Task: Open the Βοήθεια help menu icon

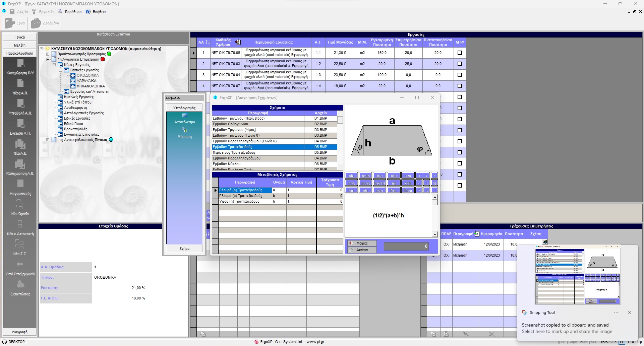Action: pos(88,12)
